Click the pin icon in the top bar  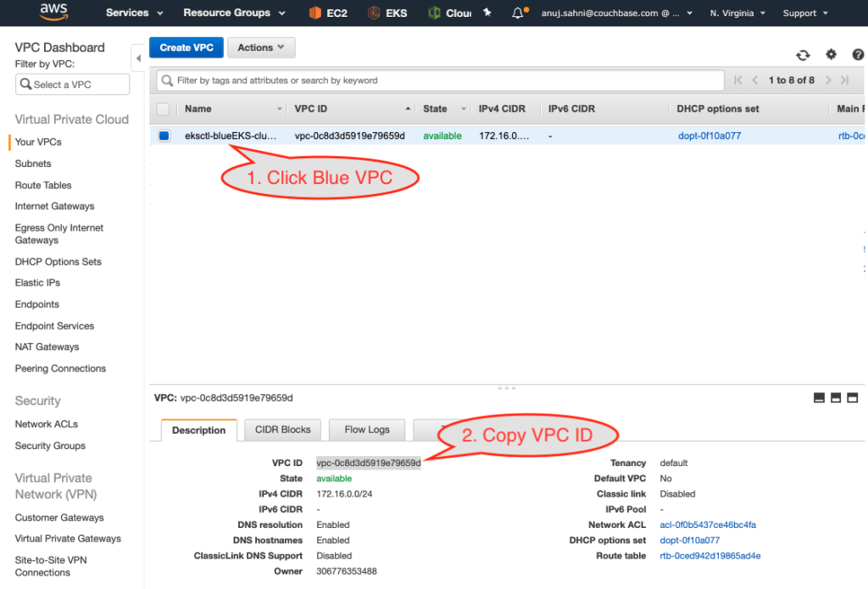click(487, 11)
